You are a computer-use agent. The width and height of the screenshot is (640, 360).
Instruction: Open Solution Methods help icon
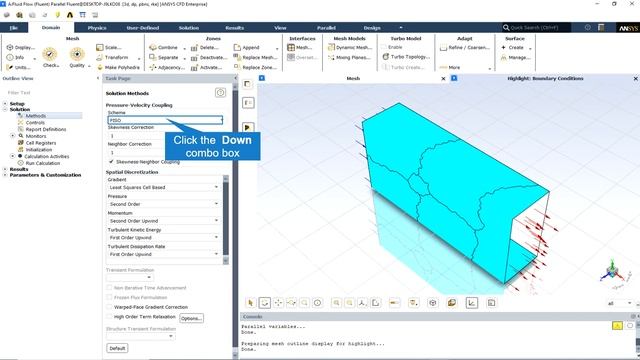(x=220, y=93)
